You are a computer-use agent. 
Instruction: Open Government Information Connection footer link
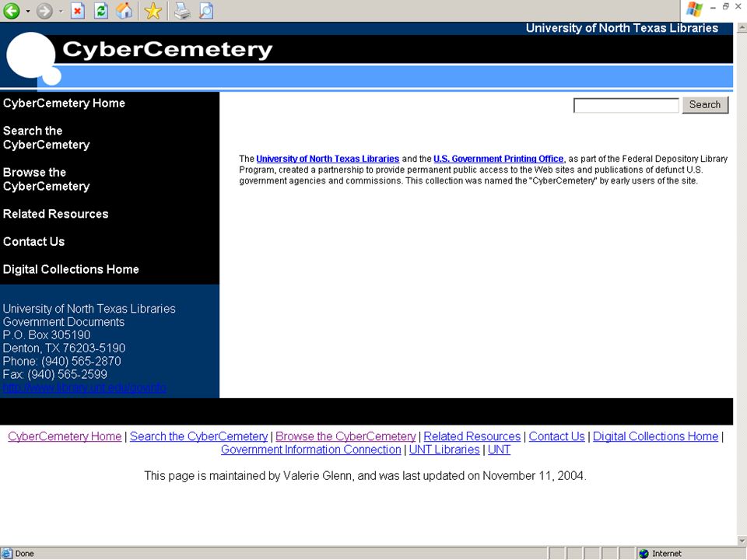(x=311, y=450)
